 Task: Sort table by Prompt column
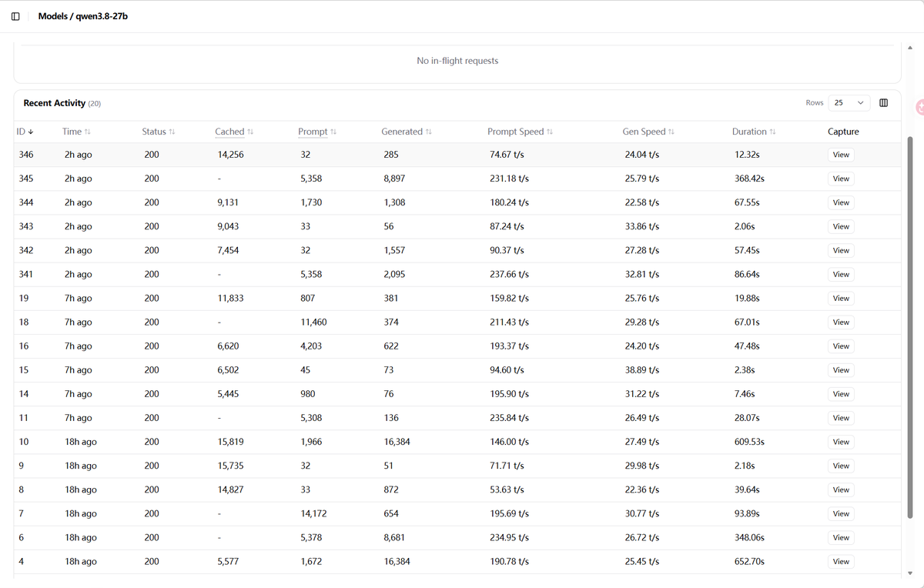(x=317, y=132)
